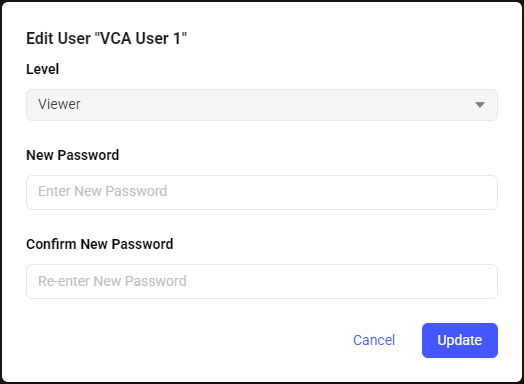
Task: Click the Level label above dropdown
Action: (42, 69)
